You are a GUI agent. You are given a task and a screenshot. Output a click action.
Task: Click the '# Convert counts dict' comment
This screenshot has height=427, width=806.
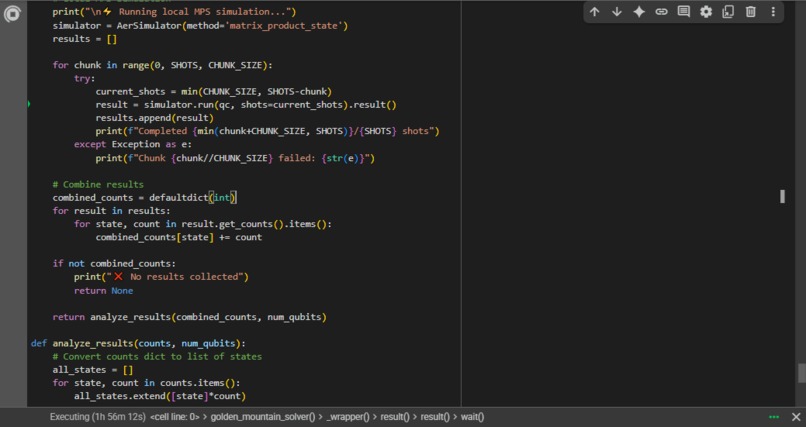(157, 357)
